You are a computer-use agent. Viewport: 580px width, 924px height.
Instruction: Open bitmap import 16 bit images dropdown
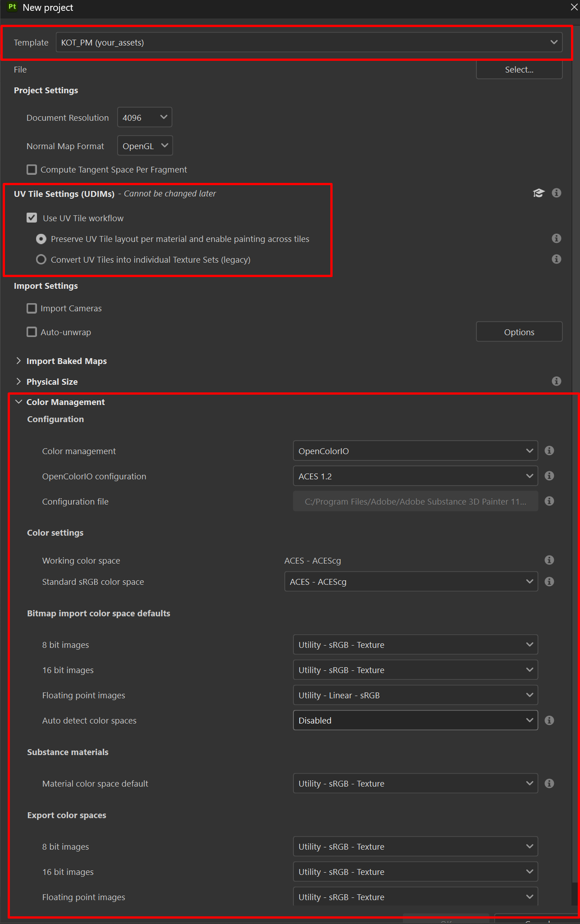(416, 670)
